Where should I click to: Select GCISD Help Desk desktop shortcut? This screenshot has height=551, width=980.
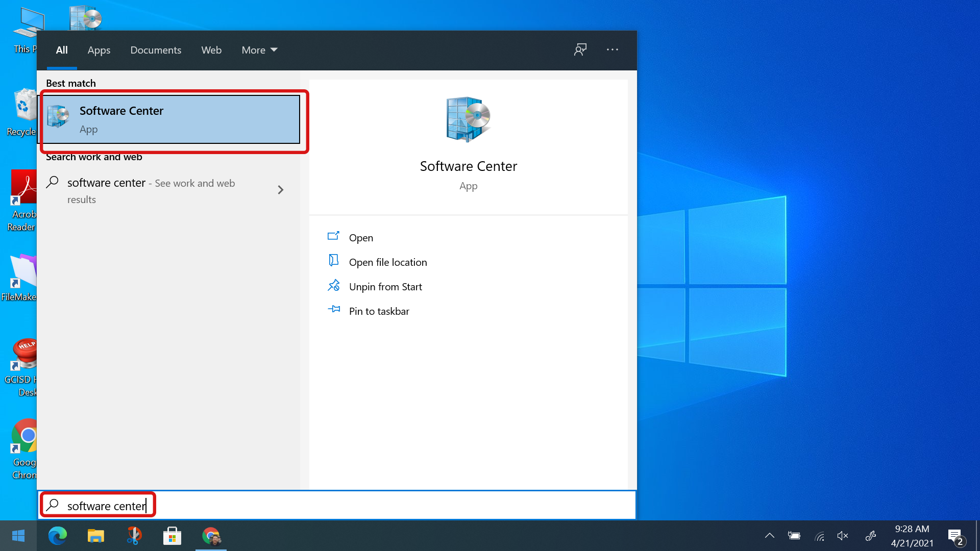[20, 368]
